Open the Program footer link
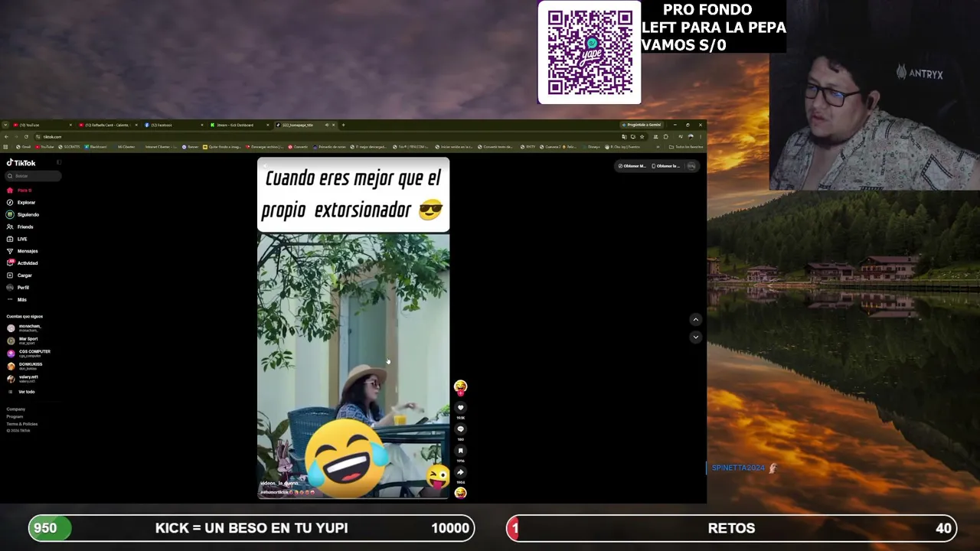 15,417
